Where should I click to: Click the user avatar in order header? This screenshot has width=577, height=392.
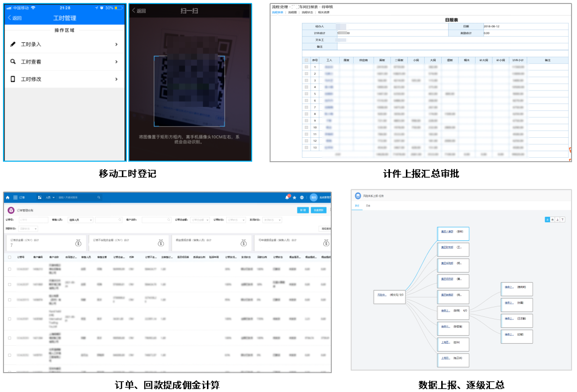coord(313,197)
